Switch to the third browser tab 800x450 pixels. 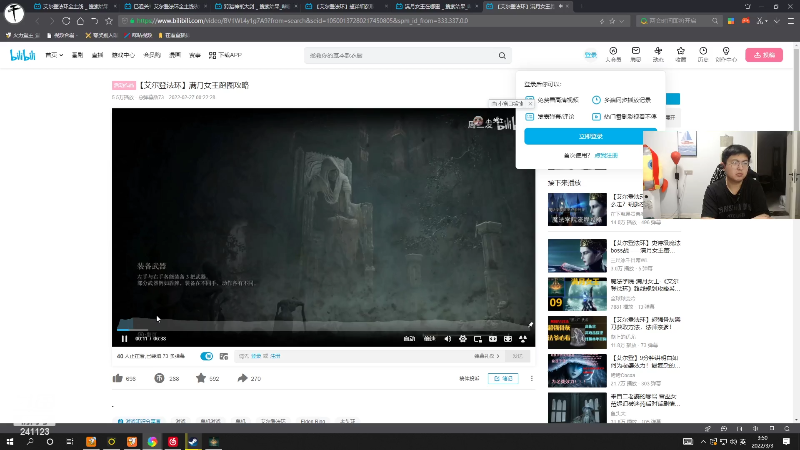point(257,6)
